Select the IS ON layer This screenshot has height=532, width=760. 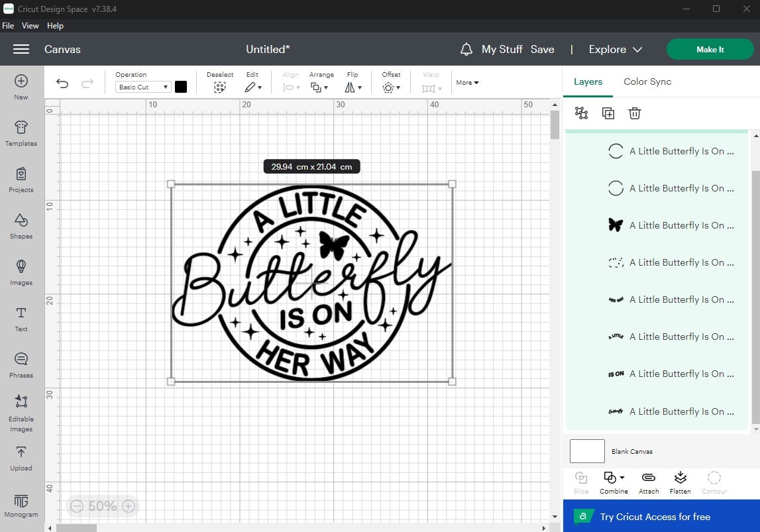point(657,374)
